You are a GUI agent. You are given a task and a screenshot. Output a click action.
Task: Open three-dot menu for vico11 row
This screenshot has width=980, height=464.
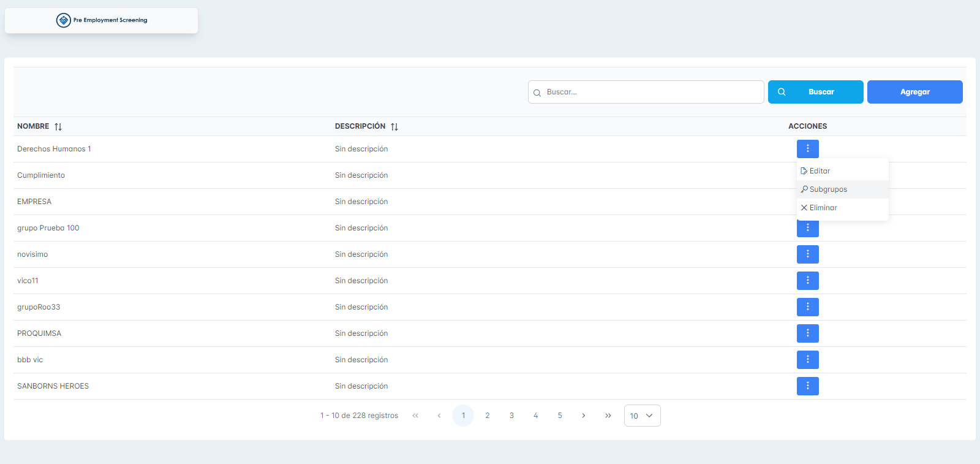click(807, 281)
